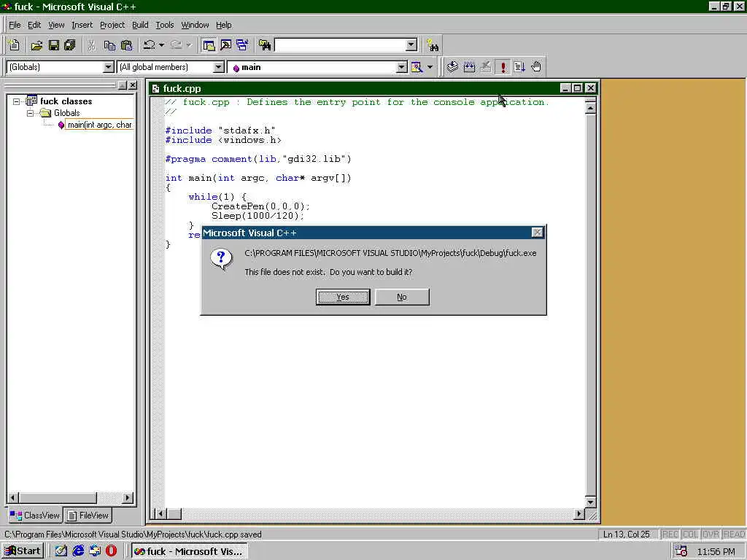The height and width of the screenshot is (560, 747).
Task: Click the Redo arrow icon
Action: (x=177, y=45)
